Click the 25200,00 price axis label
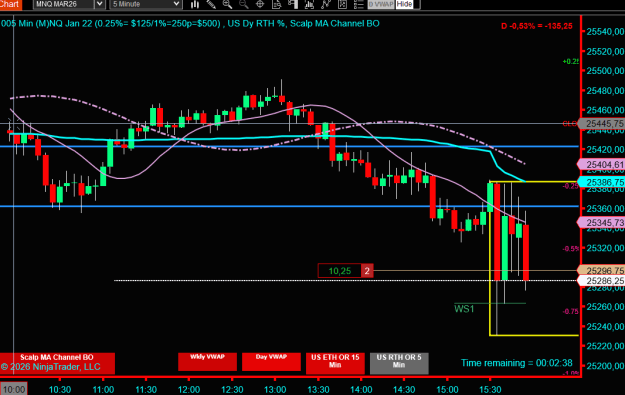Image resolution: width=625 pixels, height=395 pixels. [x=605, y=366]
